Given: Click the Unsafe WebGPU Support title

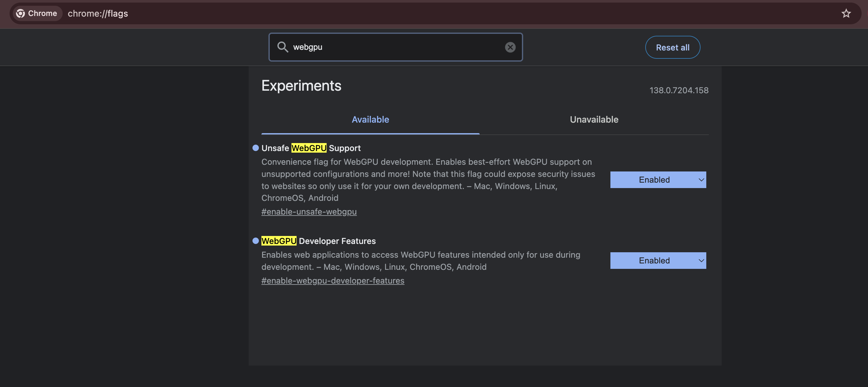Looking at the screenshot, I should pos(311,148).
